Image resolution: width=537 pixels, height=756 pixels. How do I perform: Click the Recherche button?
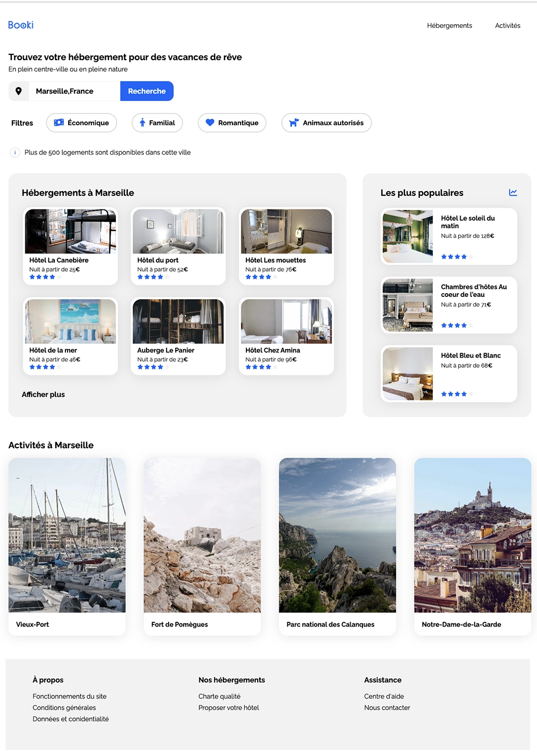[147, 91]
